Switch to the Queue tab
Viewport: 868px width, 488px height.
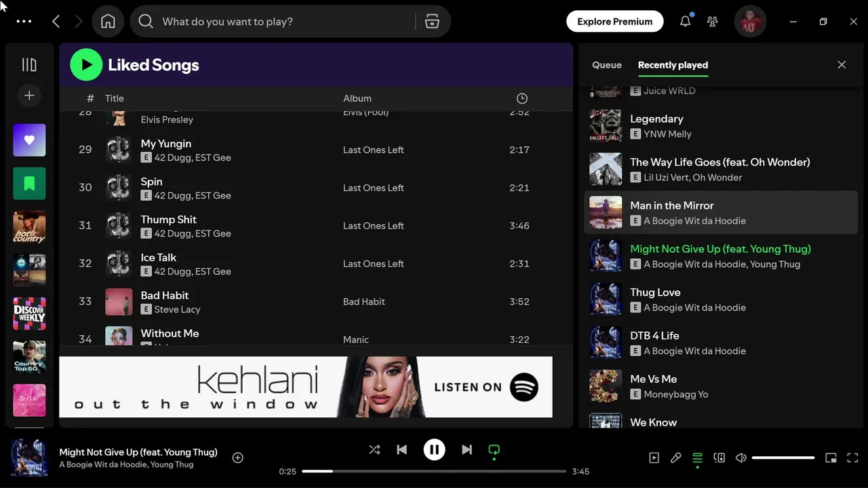click(607, 65)
